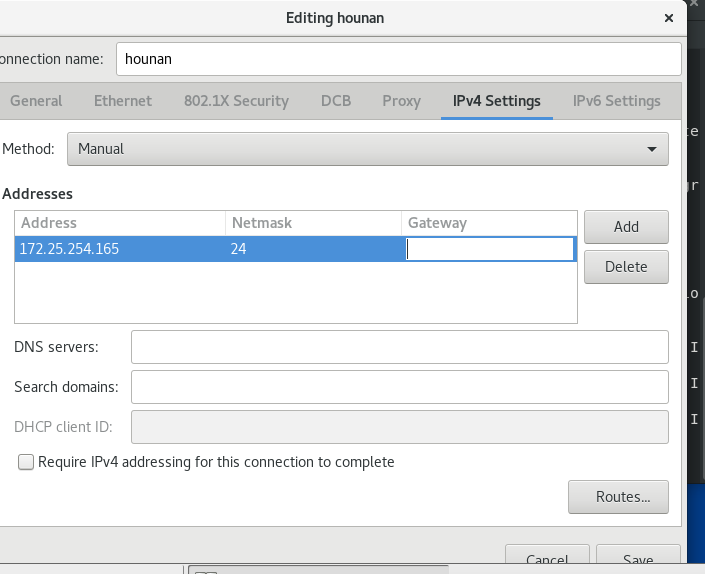Select the 172.25.254.165 address cell
705x574 pixels.
coord(120,249)
